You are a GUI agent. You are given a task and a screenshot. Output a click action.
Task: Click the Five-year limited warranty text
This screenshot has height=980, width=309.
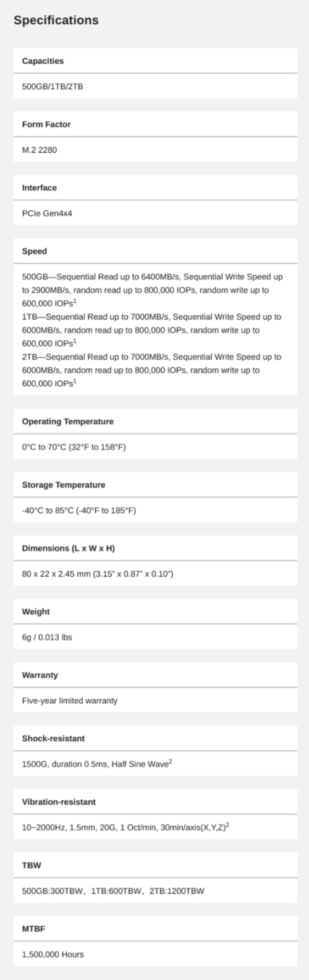[x=70, y=701]
